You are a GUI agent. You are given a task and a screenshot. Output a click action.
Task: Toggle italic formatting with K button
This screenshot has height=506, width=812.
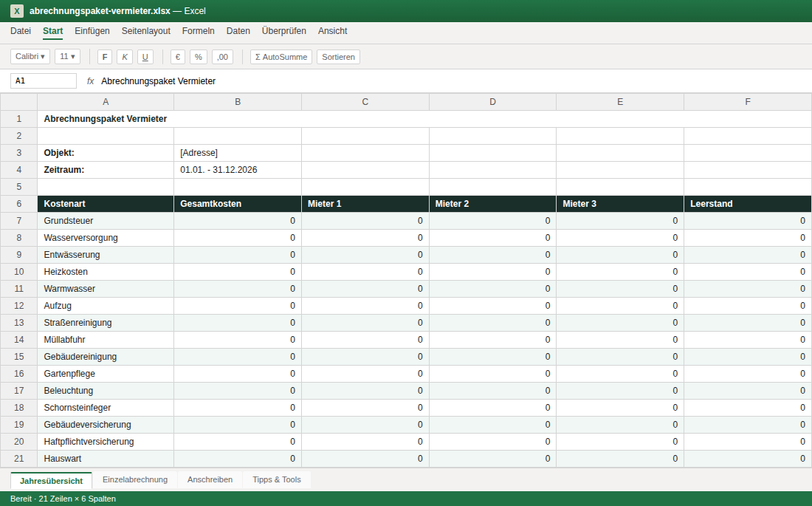pyautogui.click(x=125, y=57)
